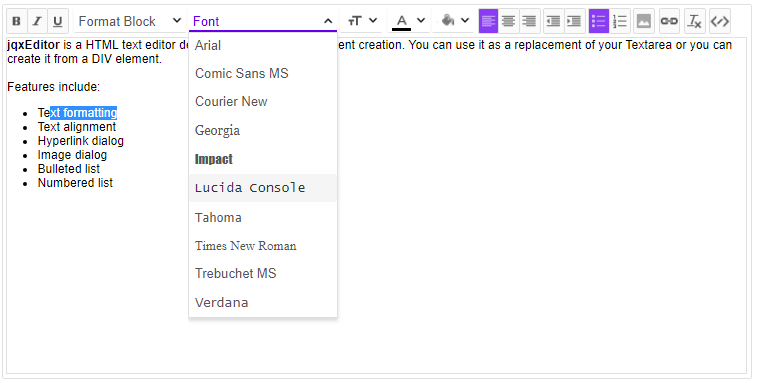Viewport: 759px width, 383px height.
Task: Select Courier New font
Action: 263,102
